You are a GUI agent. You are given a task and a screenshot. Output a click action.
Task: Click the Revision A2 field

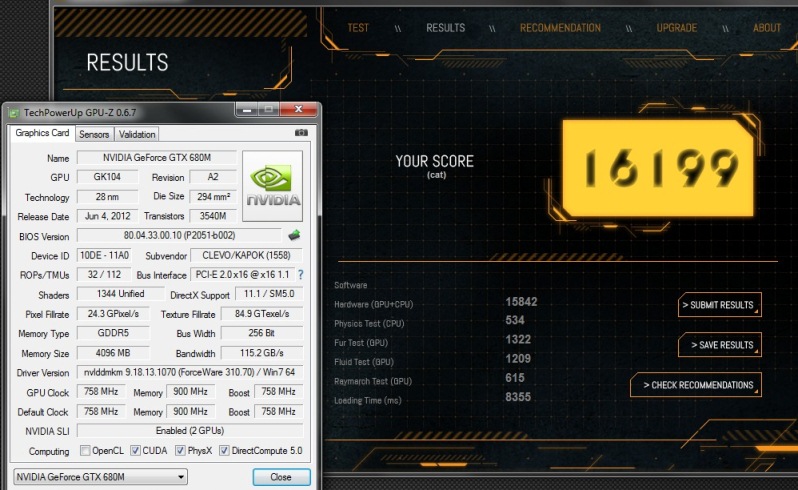point(213,177)
